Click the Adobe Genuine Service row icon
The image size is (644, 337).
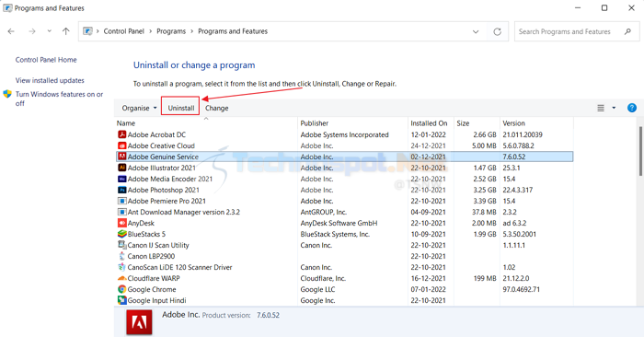[121, 157]
